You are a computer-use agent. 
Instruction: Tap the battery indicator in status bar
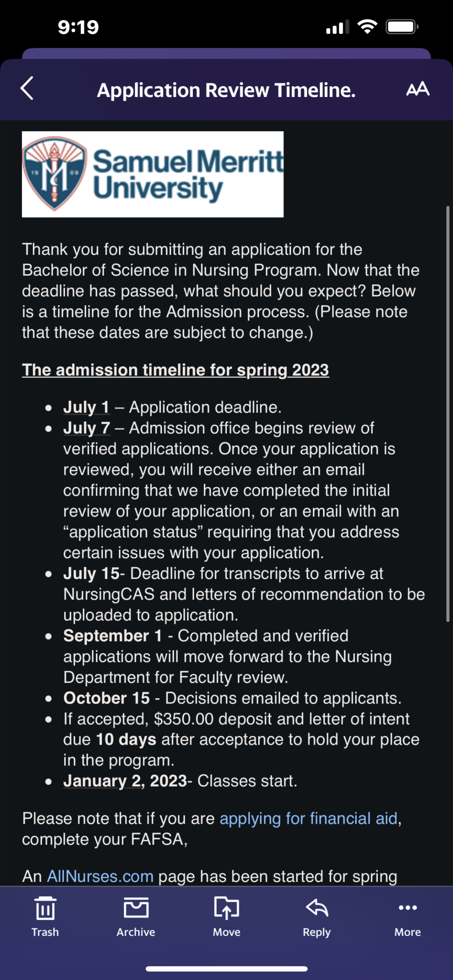(x=402, y=27)
